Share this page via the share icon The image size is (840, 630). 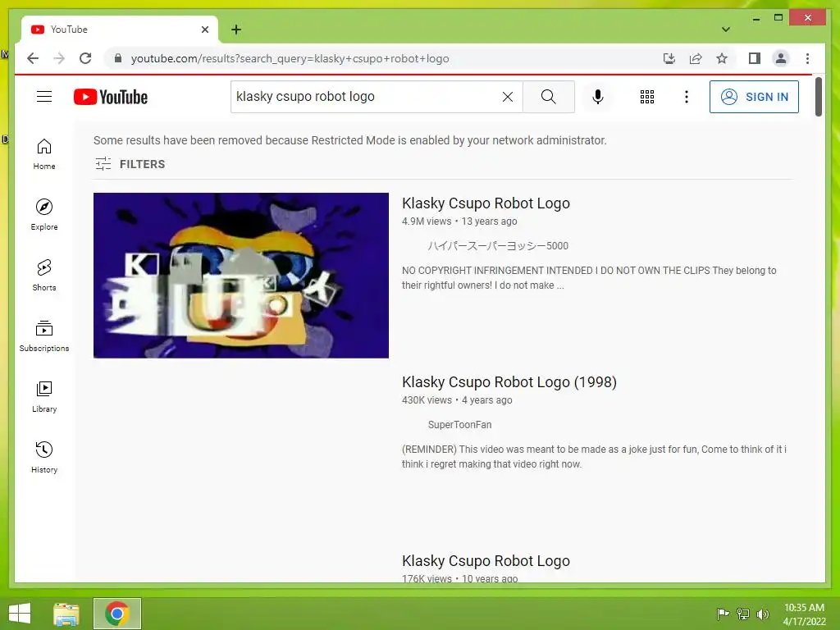point(696,58)
